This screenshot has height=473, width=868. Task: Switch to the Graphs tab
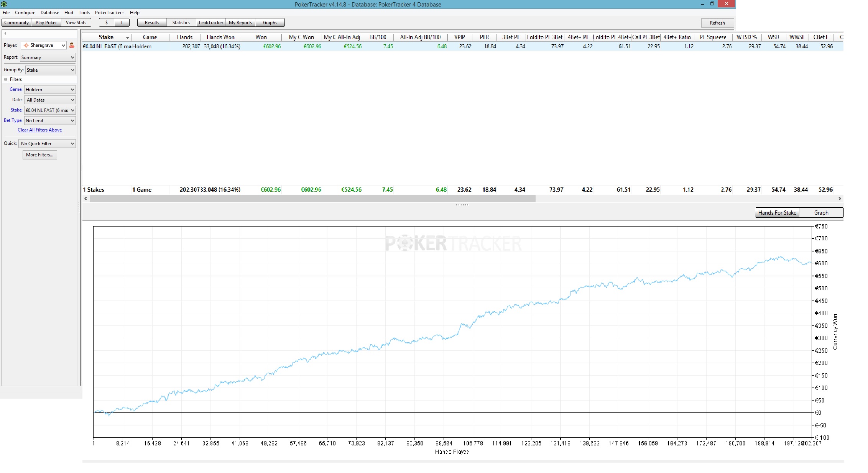coord(270,23)
